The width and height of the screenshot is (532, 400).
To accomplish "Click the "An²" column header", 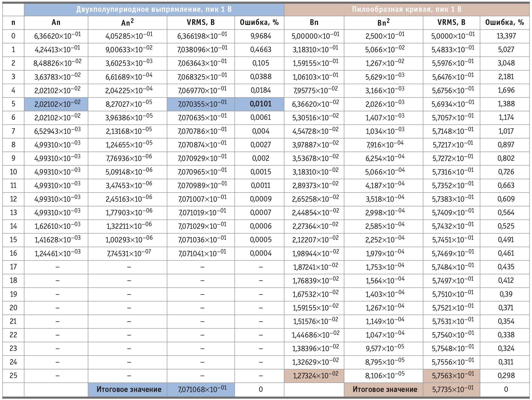I will click(128, 23).
